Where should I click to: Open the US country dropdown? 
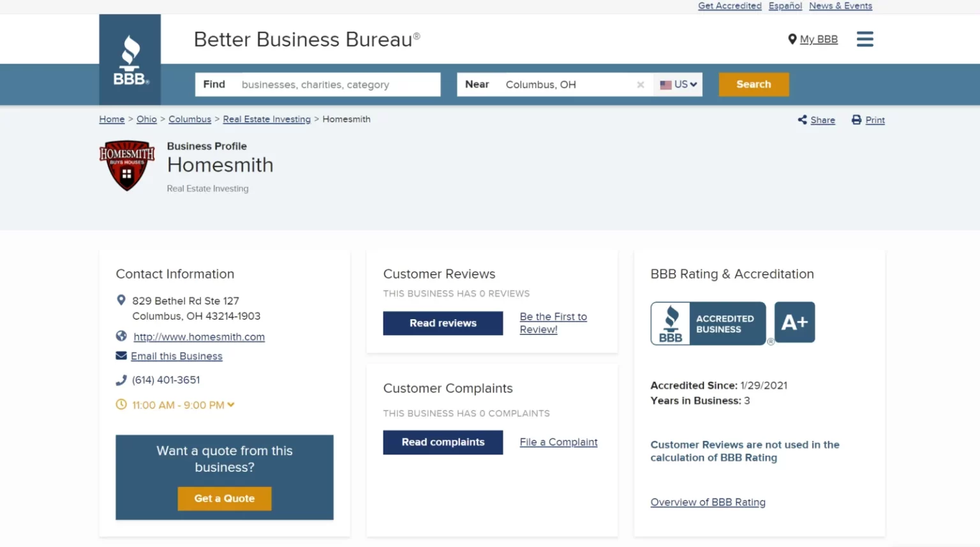point(678,84)
